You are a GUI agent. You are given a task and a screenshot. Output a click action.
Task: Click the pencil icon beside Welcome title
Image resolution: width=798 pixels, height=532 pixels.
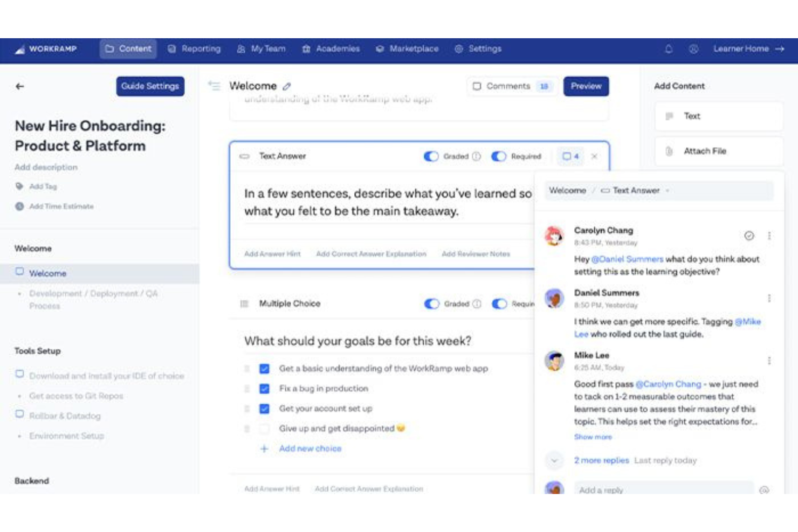[x=287, y=86]
